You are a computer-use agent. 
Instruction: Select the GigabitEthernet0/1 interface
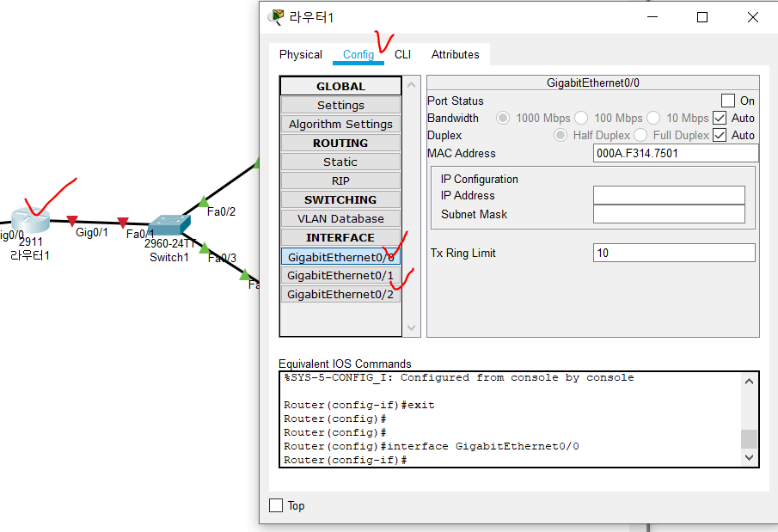[341, 275]
